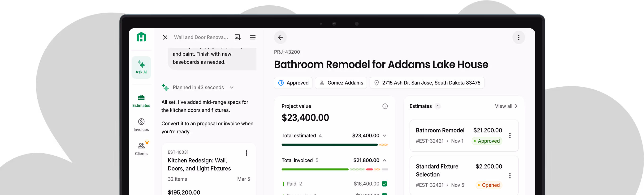
Task: Open the Bathroom Remodel estimate card
Action: point(464,136)
